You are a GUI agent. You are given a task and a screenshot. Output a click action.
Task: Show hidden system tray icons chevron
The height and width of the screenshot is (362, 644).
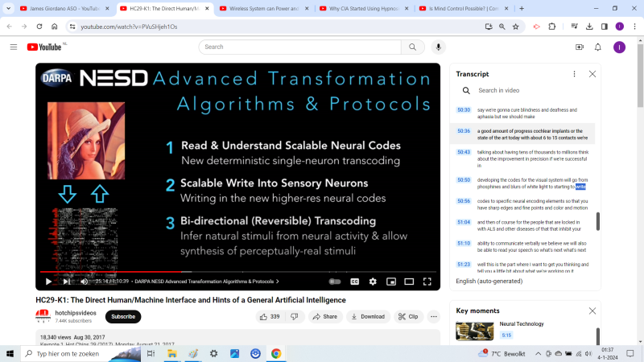(538, 353)
